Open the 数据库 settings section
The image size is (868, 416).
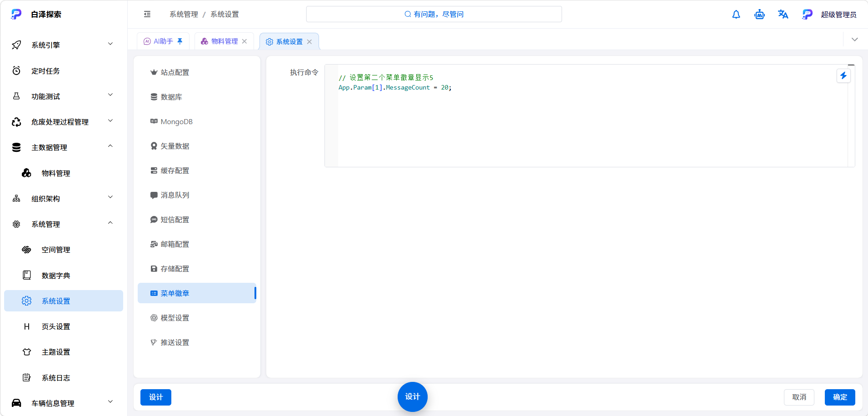click(x=197, y=97)
